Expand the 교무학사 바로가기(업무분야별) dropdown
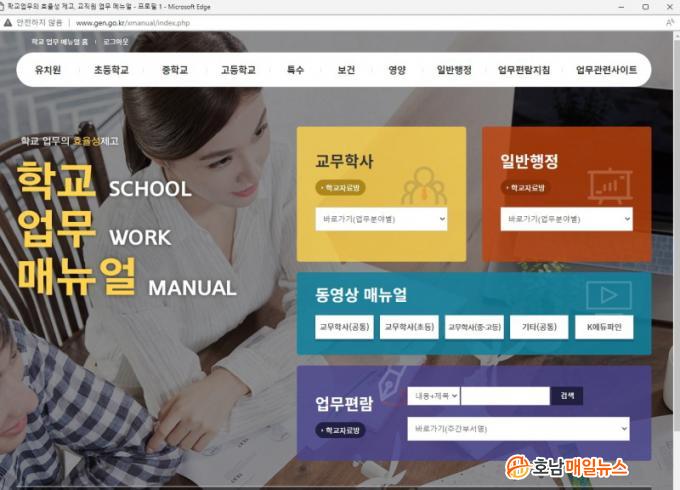 381,219
